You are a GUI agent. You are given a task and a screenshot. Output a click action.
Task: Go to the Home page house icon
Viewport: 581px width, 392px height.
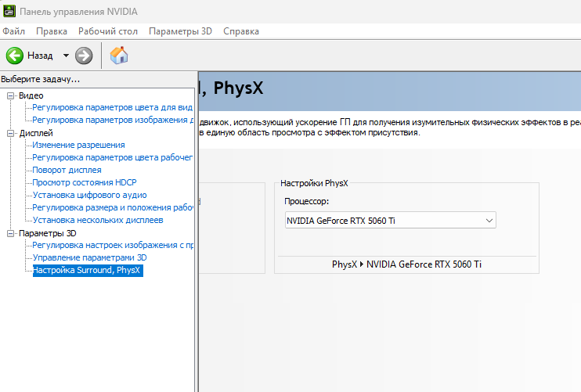point(119,55)
